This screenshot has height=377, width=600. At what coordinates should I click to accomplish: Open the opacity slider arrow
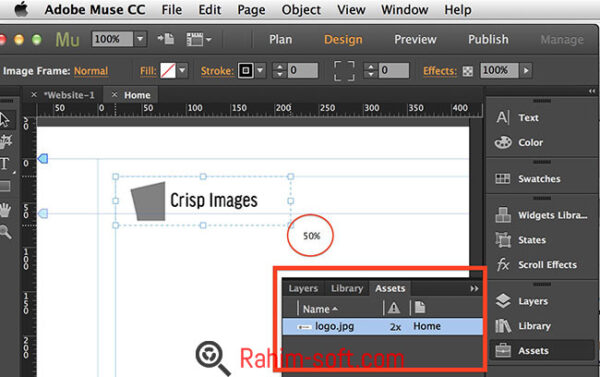click(526, 70)
